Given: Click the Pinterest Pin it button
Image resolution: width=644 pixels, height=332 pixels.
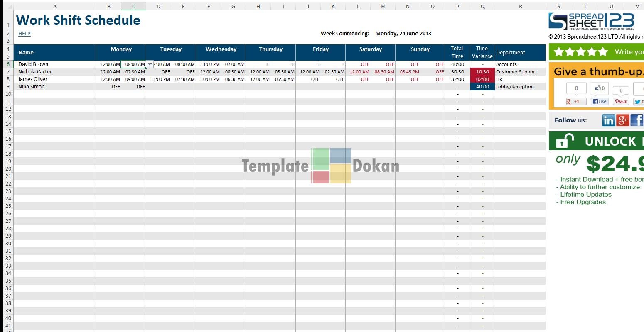Looking at the screenshot, I should pos(621,101).
